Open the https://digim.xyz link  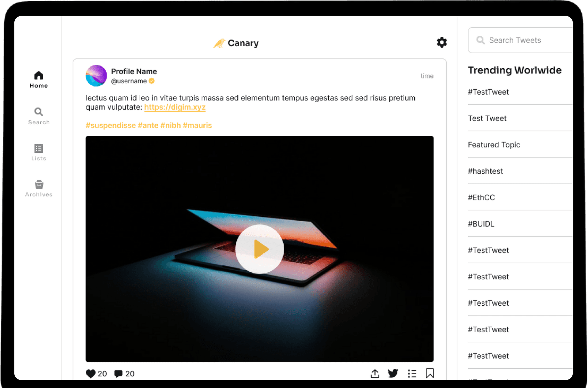click(x=175, y=107)
